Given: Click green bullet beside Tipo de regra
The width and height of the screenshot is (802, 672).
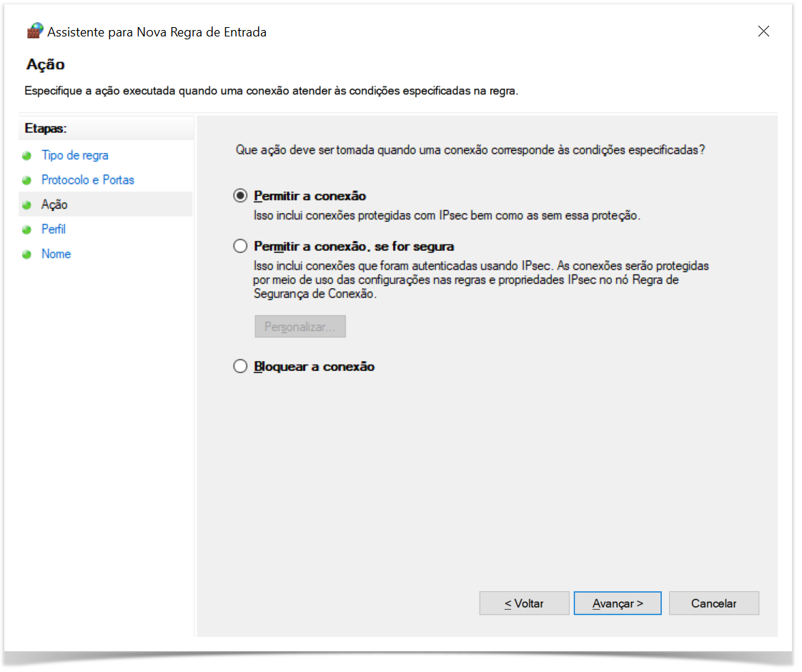Looking at the screenshot, I should click(x=27, y=156).
